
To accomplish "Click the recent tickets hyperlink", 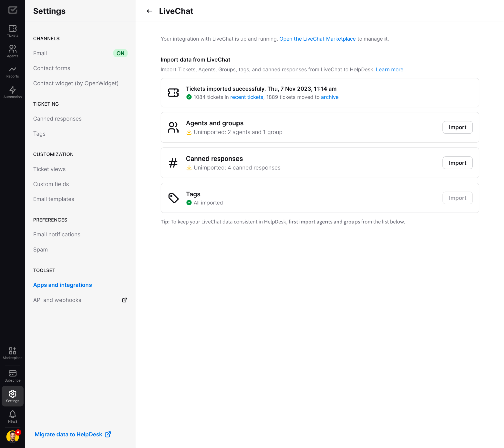I will (x=247, y=97).
